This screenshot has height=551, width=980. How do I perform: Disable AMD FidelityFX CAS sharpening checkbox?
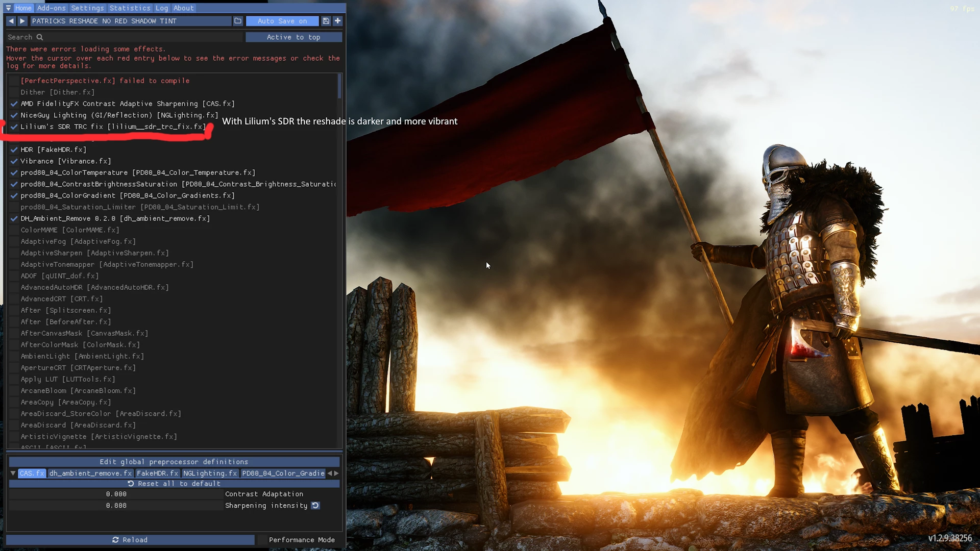pos(14,104)
